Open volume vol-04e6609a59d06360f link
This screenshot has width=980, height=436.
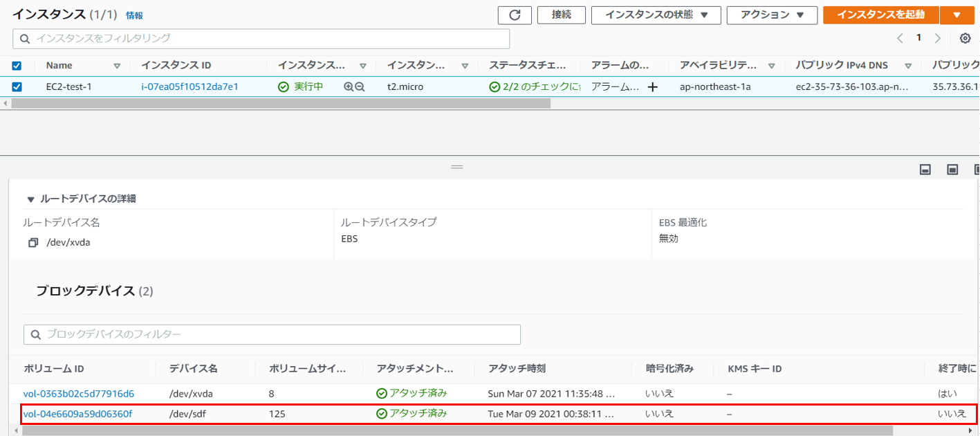[x=77, y=415]
